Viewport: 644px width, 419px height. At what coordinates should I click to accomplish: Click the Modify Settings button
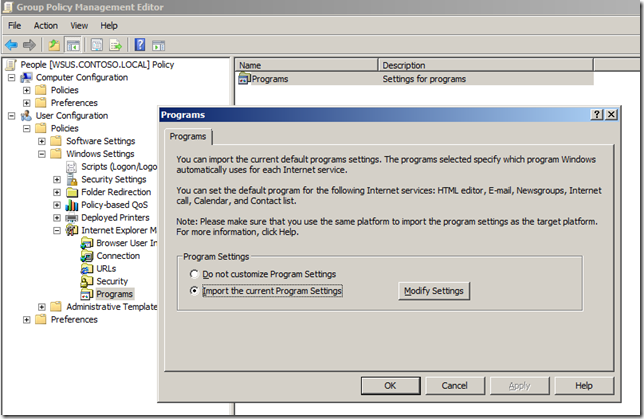coord(434,291)
